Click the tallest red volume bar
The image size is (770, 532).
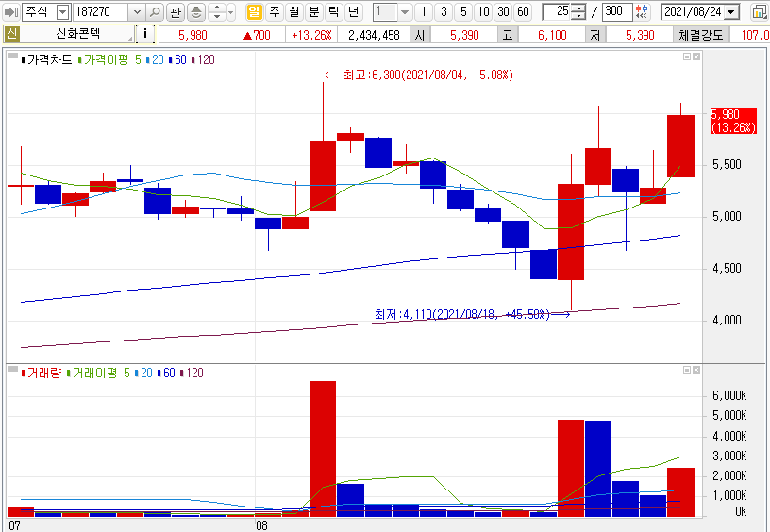click(x=323, y=449)
